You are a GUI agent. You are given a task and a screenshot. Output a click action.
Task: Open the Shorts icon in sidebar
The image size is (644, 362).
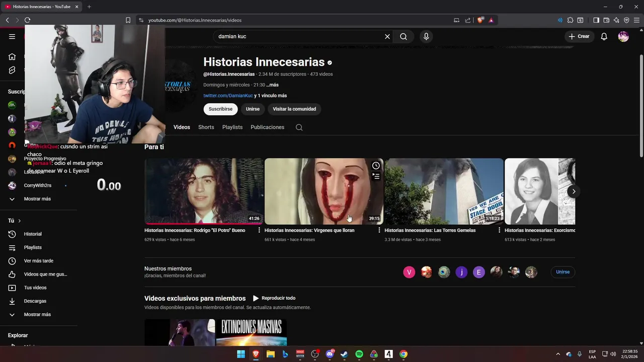[12, 70]
